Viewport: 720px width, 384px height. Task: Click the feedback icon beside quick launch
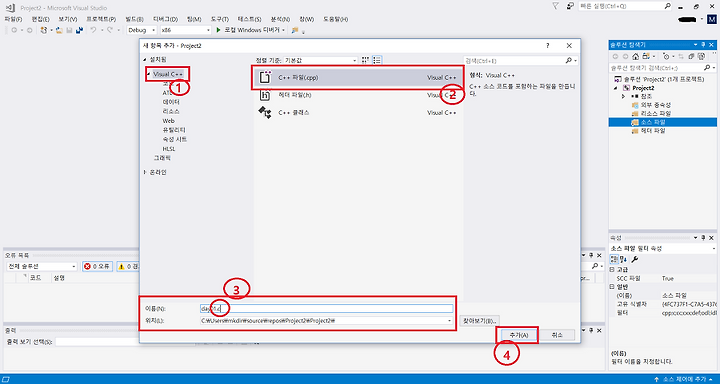click(570, 6)
